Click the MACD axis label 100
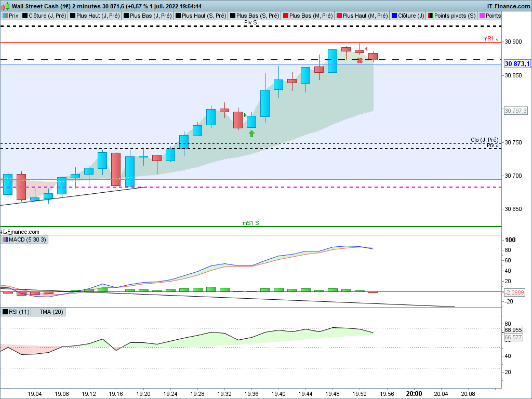The width and height of the screenshot is (532, 399). [510, 240]
